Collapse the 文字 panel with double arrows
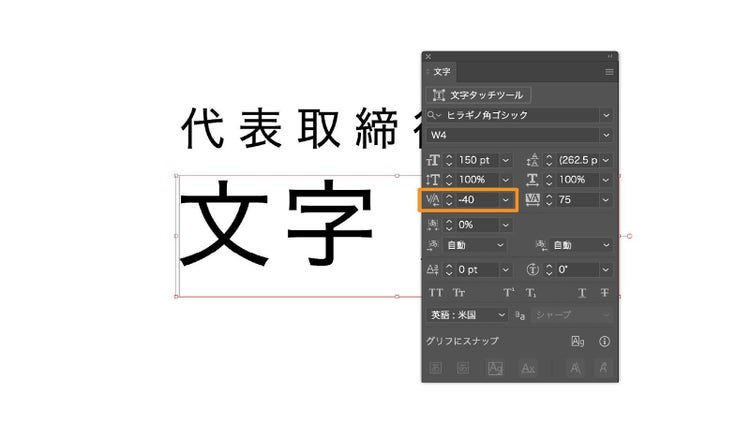This screenshot has height=422, width=750. [610, 56]
